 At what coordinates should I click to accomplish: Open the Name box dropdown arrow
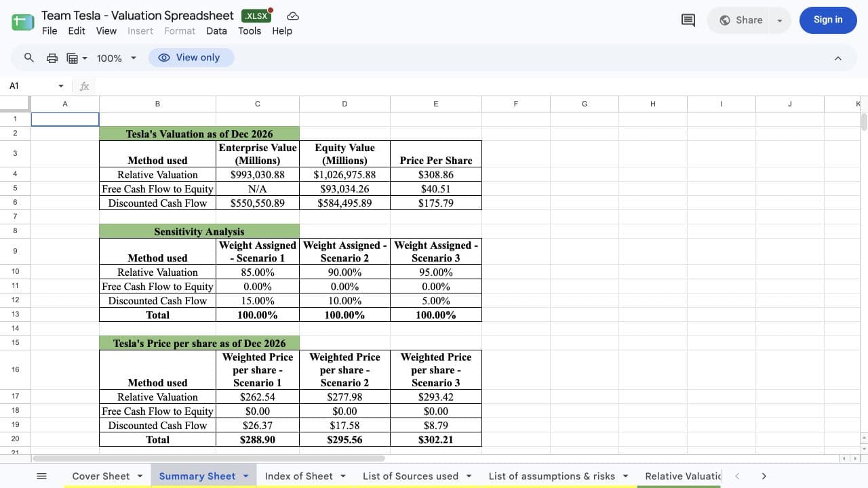(61, 86)
